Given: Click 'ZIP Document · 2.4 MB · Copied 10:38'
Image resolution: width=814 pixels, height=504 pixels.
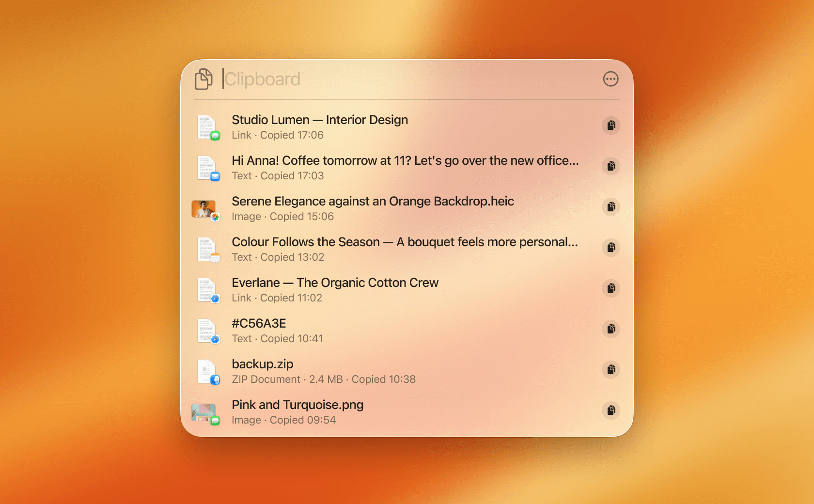Looking at the screenshot, I should (x=324, y=379).
